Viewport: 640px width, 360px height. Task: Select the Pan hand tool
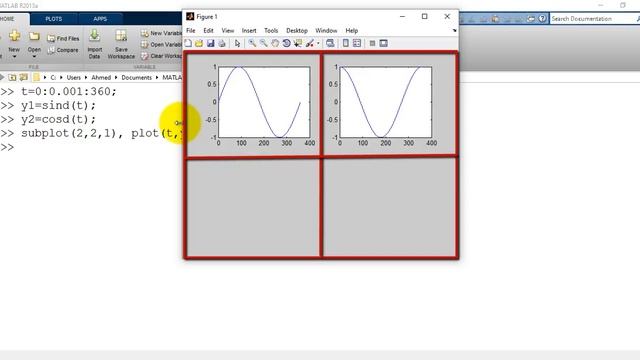coord(275,43)
